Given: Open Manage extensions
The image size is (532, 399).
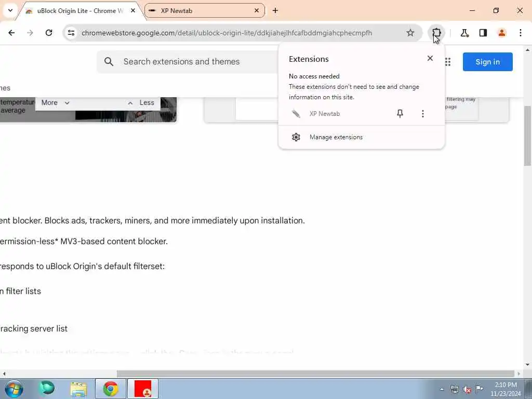Looking at the screenshot, I should pyautogui.click(x=362, y=137).
